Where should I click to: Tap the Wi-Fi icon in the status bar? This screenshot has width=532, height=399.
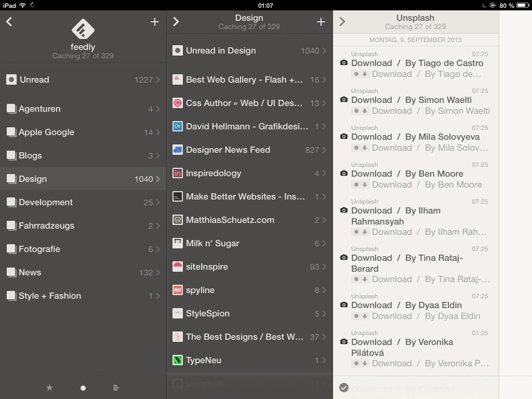tap(23, 5)
